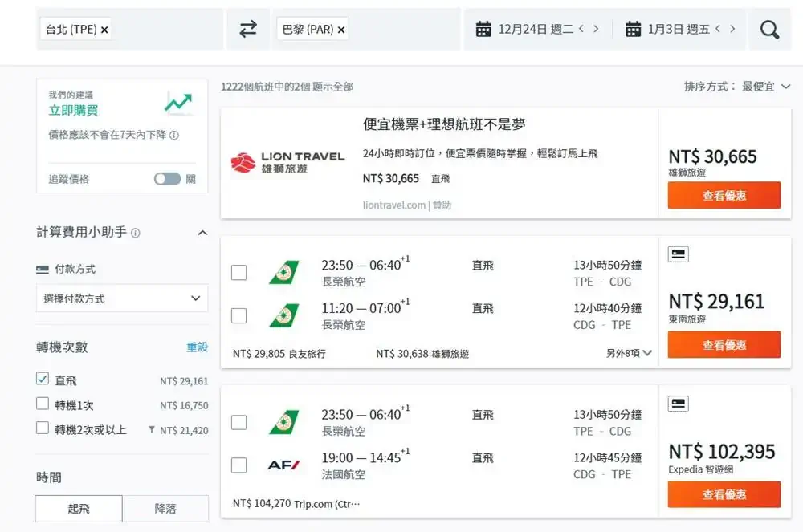Click payment card icon above NT$ 102,395
This screenshot has width=803, height=532.
pos(678,404)
